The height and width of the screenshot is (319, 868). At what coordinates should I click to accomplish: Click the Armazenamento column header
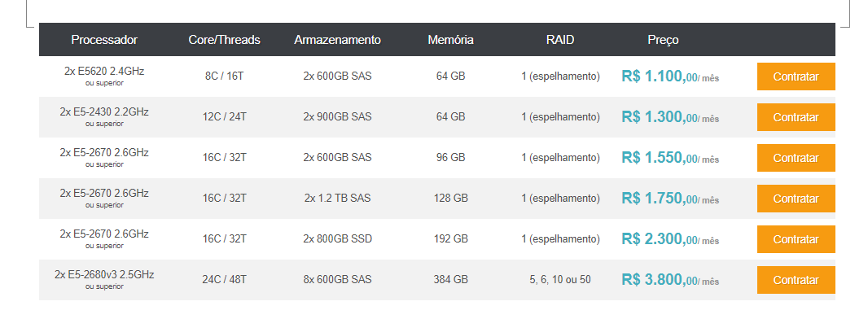pos(337,40)
